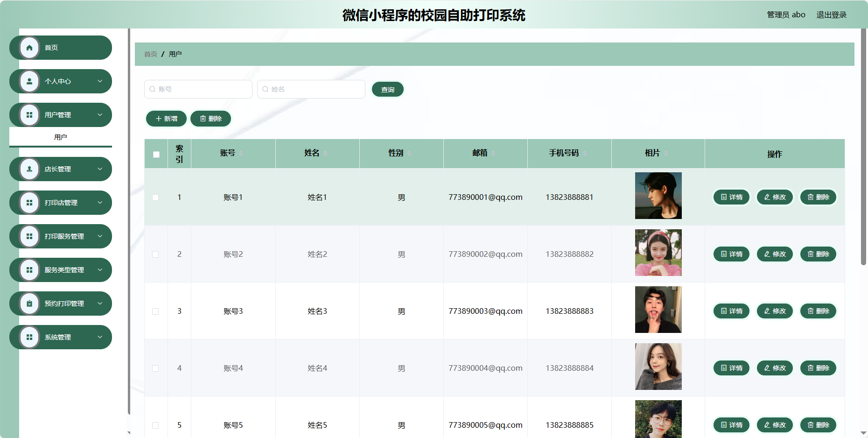Collapse 用户管理 menu chevron
The width and height of the screenshot is (868, 438).
(100, 115)
